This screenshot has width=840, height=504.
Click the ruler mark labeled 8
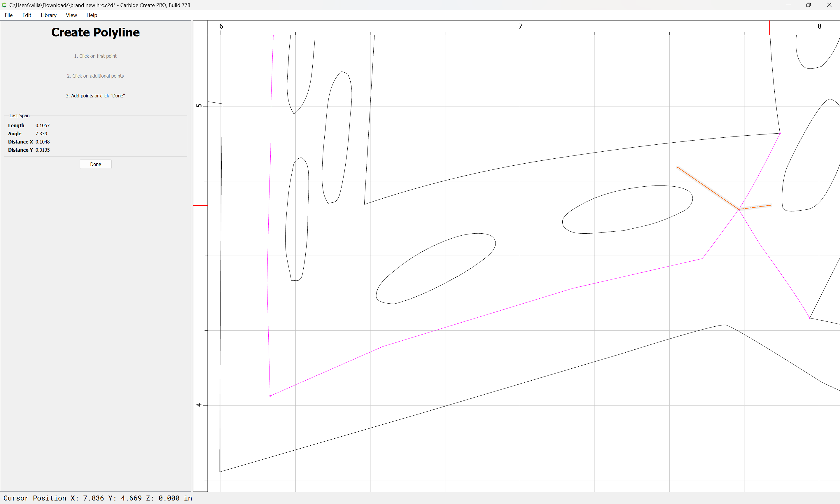[x=819, y=26]
